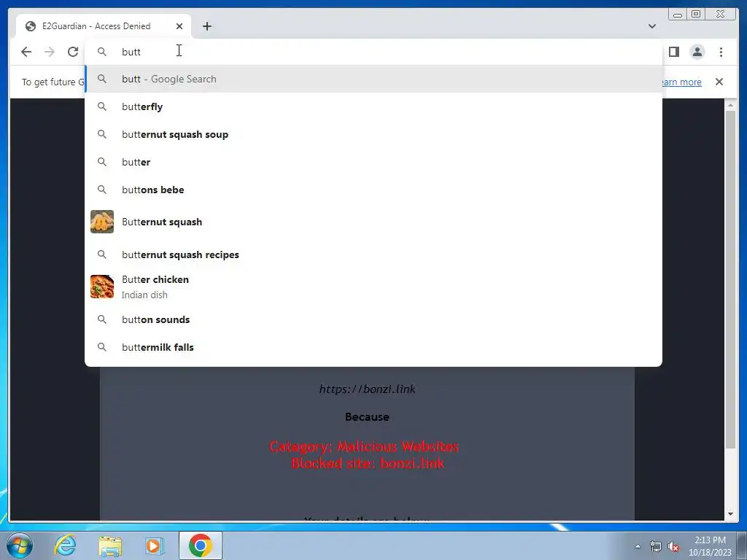747x560 pixels.
Task: Open the clock showing 2:13 PM
Action: tap(710, 545)
